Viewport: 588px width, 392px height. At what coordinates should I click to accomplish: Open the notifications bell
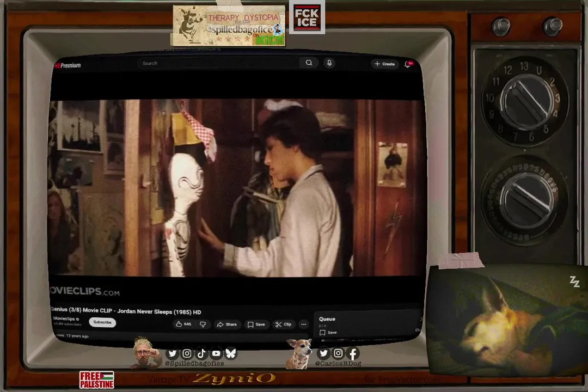408,64
